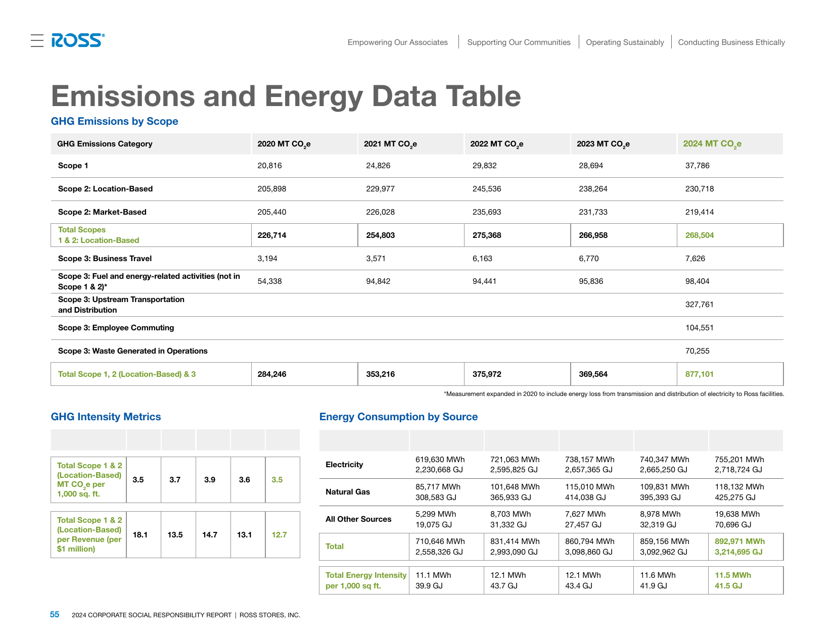Go to Conducting Business Ethically section
834x644 pixels.
coord(731,42)
